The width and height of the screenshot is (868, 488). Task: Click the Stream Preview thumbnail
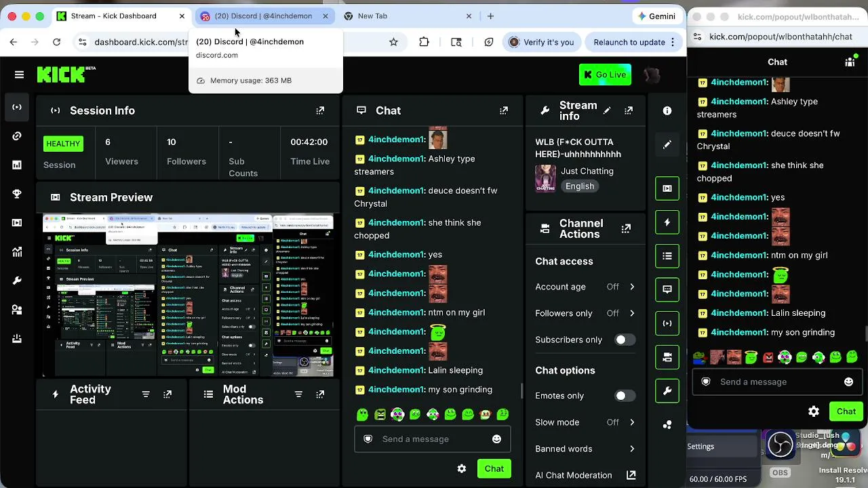(188, 296)
